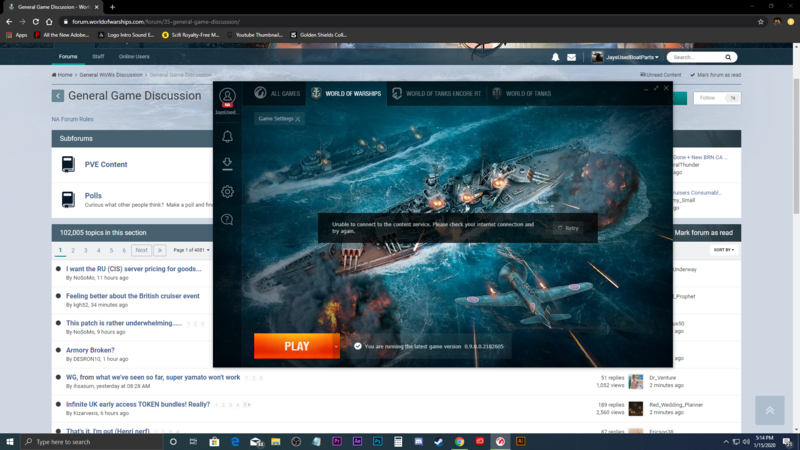Open forum messages envelope icon
Image resolution: width=800 pixels, height=450 pixels.
571,57
